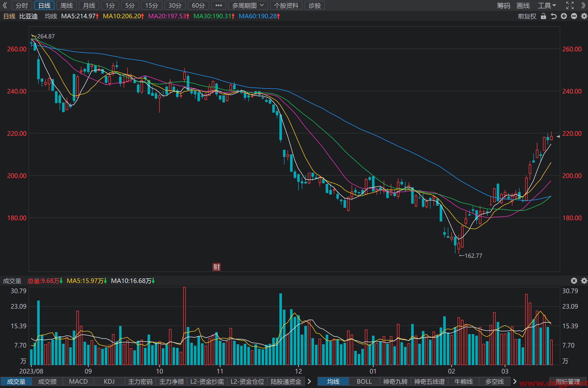Click the lock icon beside 前复权
This screenshot has height=388, width=588.
coord(543,16)
